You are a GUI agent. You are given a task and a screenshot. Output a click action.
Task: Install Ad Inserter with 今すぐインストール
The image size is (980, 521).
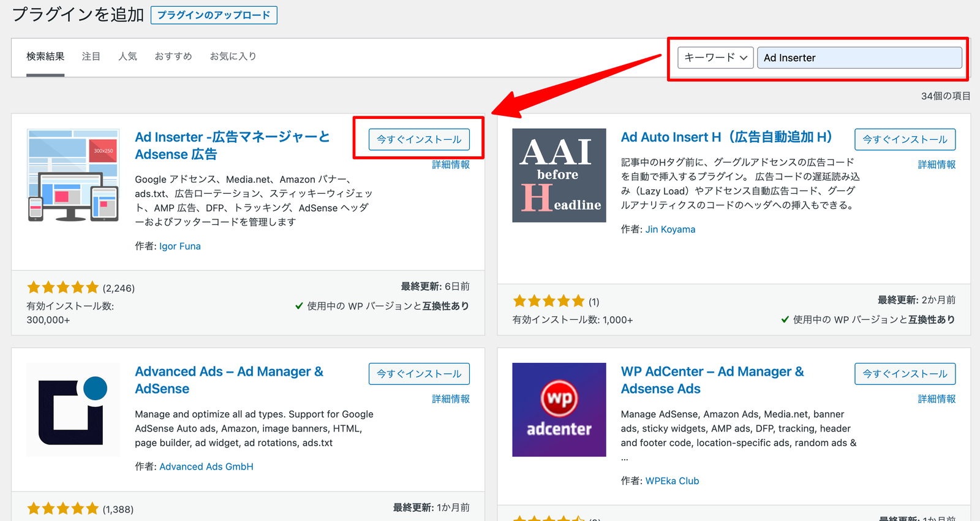[x=419, y=139]
